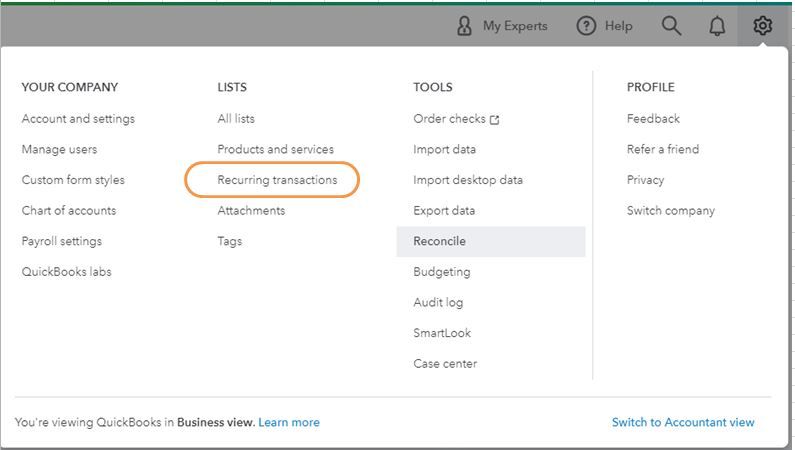Choose Import desktop data
Screen dimensions: 795x450
[468, 180]
